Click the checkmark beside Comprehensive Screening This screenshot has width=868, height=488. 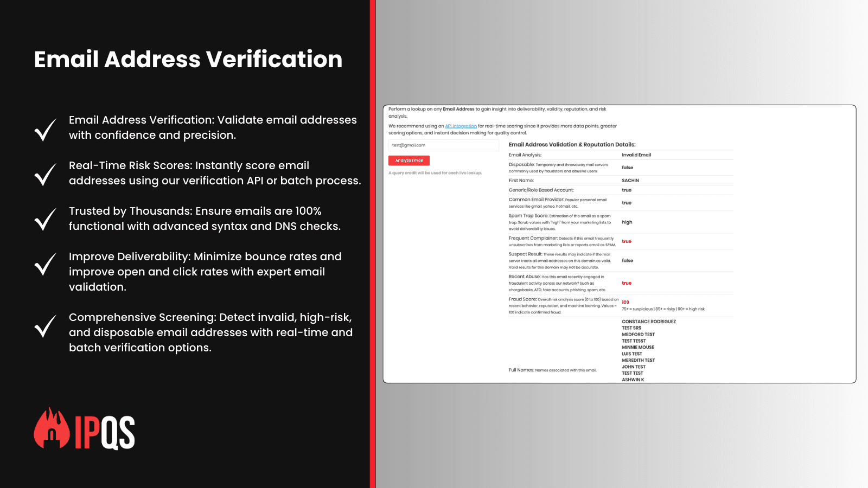45,326
